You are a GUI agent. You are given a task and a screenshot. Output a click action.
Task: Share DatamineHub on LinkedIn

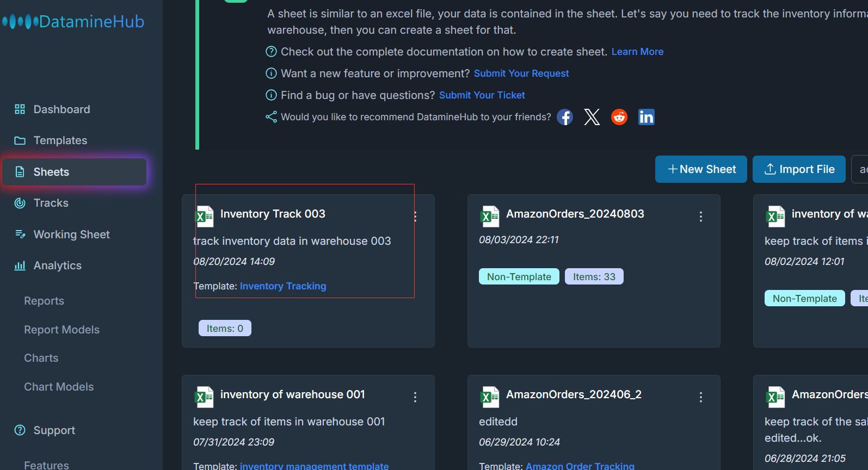tap(647, 117)
